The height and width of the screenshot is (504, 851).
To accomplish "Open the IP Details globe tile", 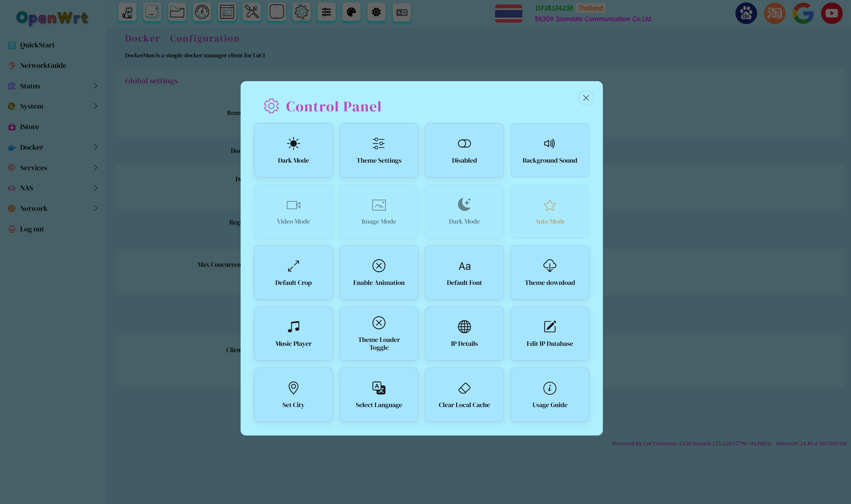I will (x=464, y=333).
